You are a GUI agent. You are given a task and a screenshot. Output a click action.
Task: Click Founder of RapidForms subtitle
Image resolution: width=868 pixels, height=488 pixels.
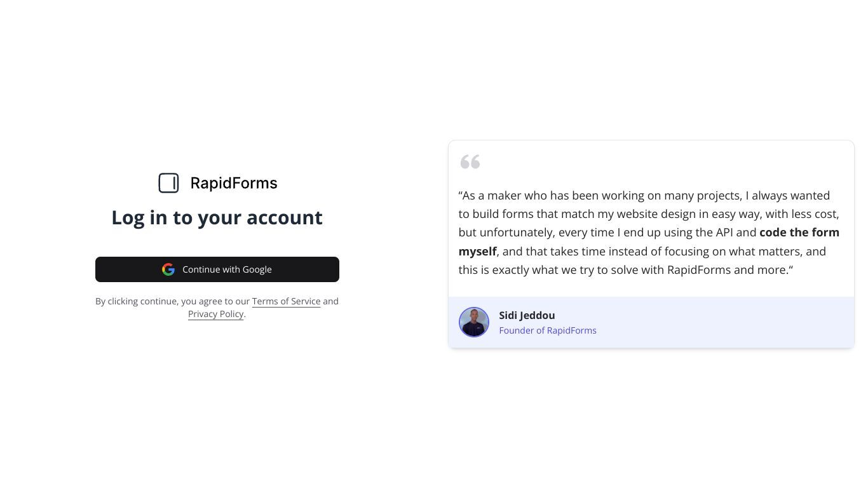click(548, 330)
